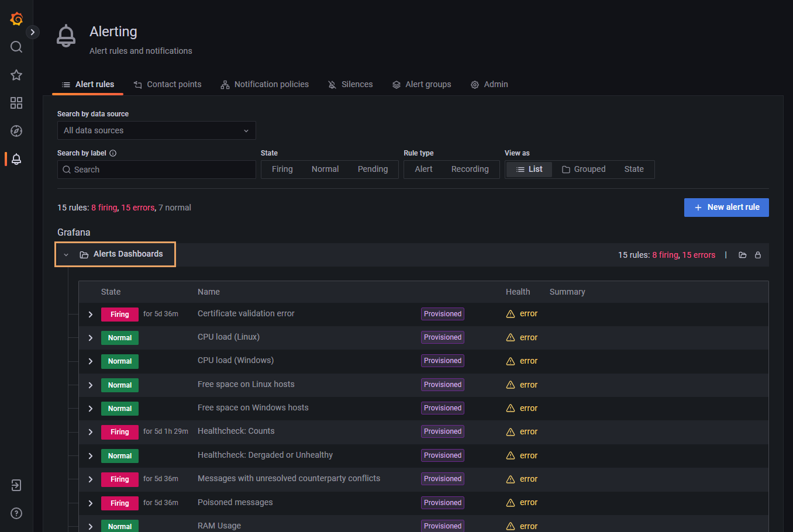Switch to the Contact points tab

168,84
